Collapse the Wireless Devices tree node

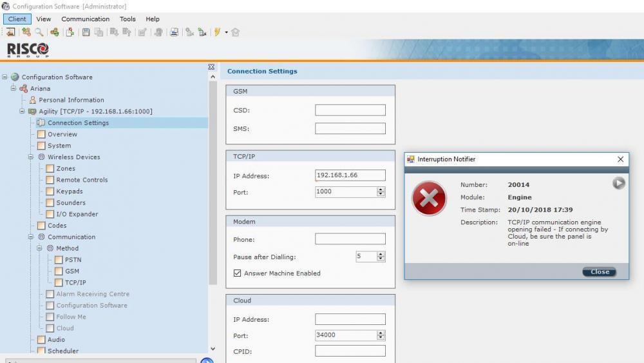30,157
